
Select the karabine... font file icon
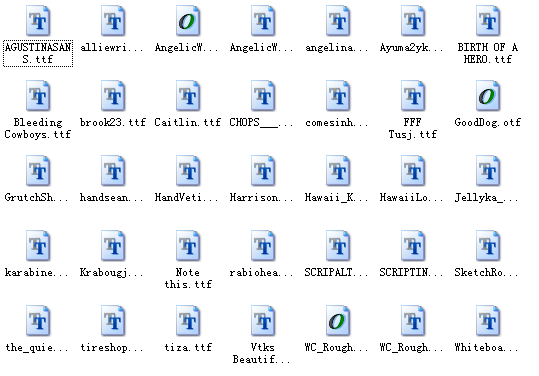[38, 245]
